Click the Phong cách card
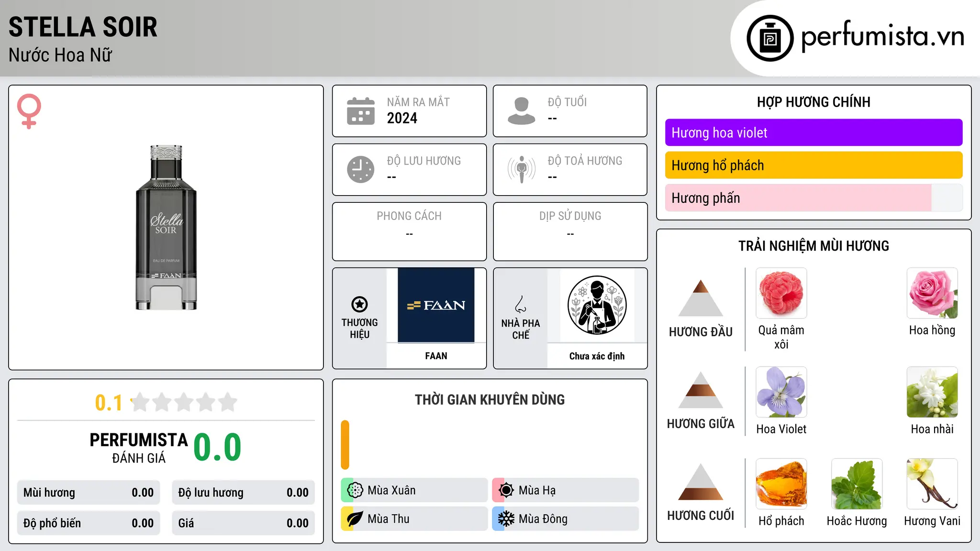 409,231
